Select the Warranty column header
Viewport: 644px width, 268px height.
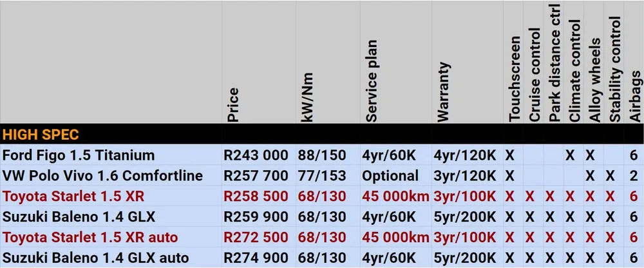click(444, 91)
